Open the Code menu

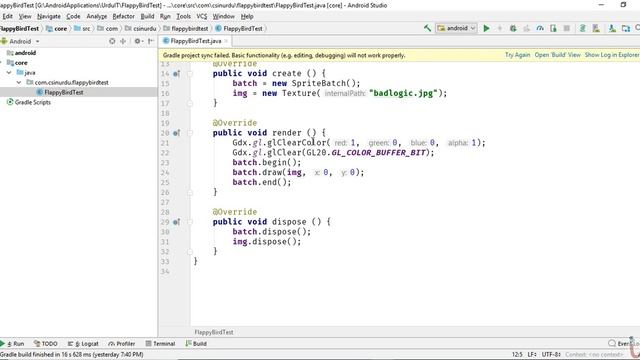[x=73, y=16]
